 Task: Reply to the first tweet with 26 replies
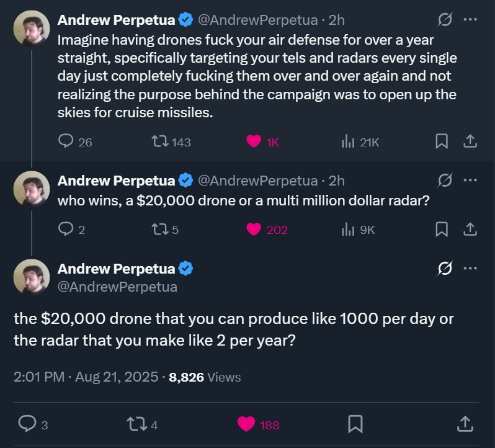(66, 141)
